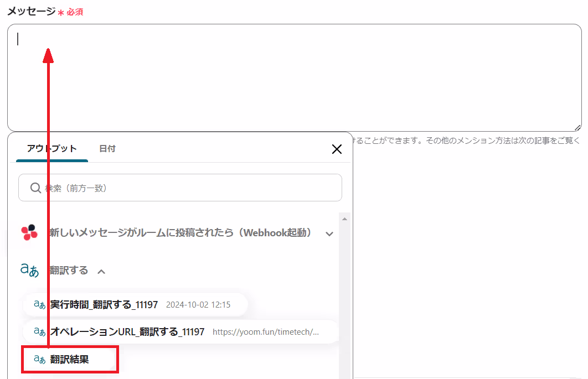Click the メッセージ field label
The image size is (588, 379).
click(32, 11)
